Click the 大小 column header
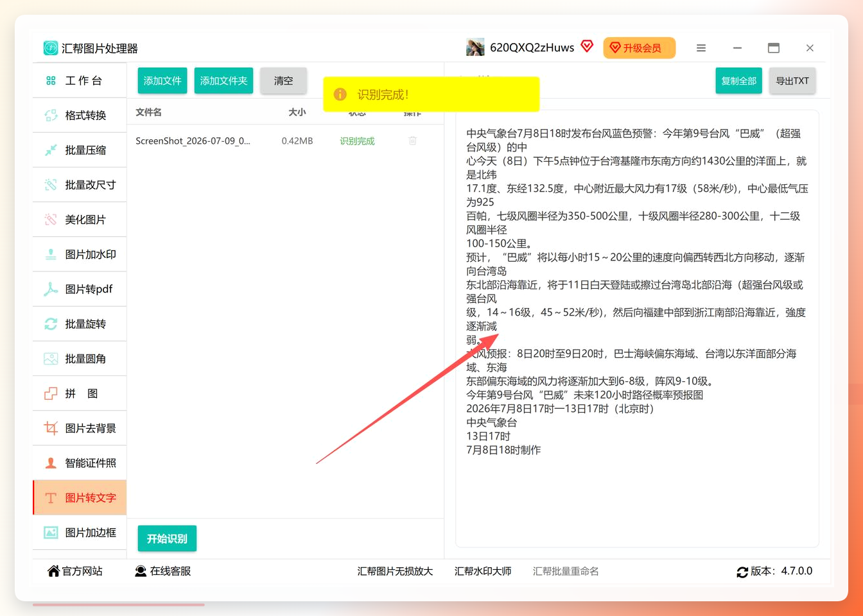Viewport: 863px width, 616px height. [x=297, y=112]
